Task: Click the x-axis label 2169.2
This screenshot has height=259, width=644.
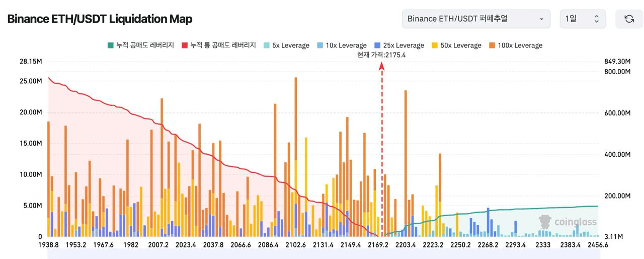Action: pos(378,245)
